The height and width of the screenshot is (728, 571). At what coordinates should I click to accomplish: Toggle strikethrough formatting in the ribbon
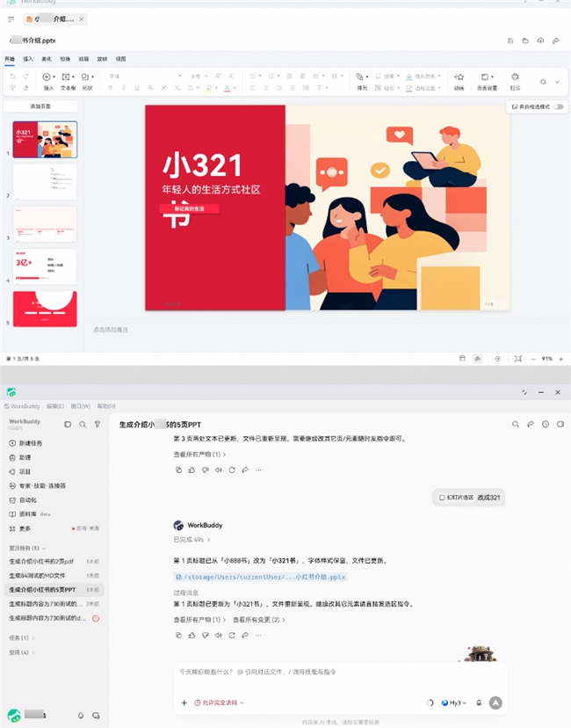pos(150,88)
